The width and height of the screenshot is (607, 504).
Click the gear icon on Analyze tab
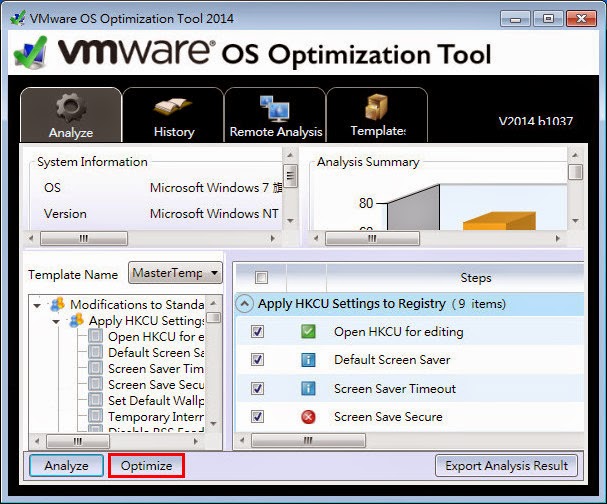70,107
